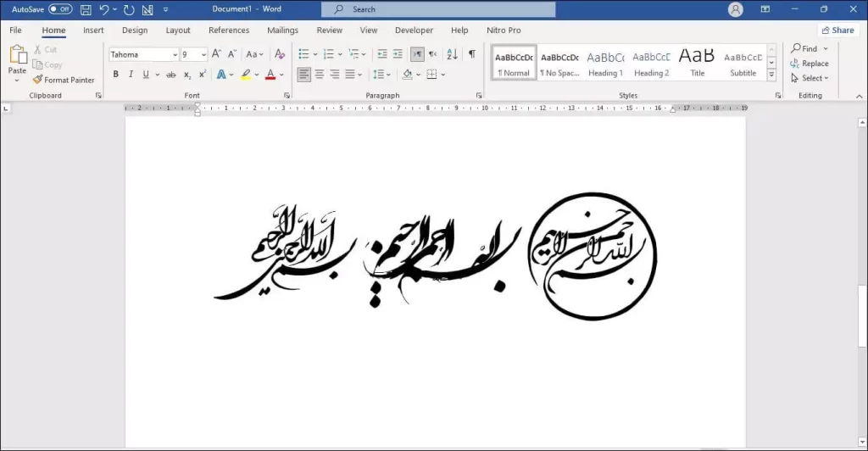868x451 pixels.
Task: Open Ribbon Display Options icon
Action: coord(765,9)
